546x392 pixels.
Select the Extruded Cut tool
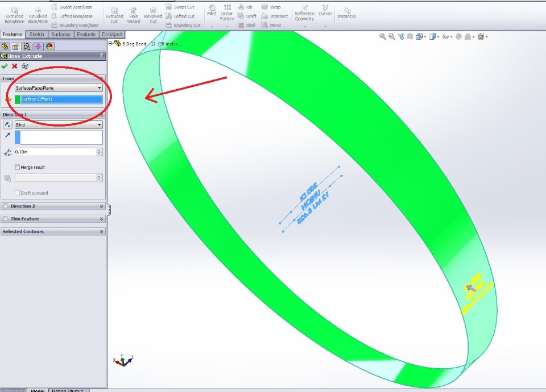114,16
